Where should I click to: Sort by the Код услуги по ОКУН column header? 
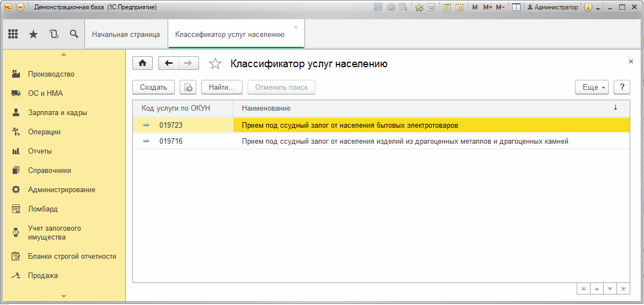[x=183, y=108]
